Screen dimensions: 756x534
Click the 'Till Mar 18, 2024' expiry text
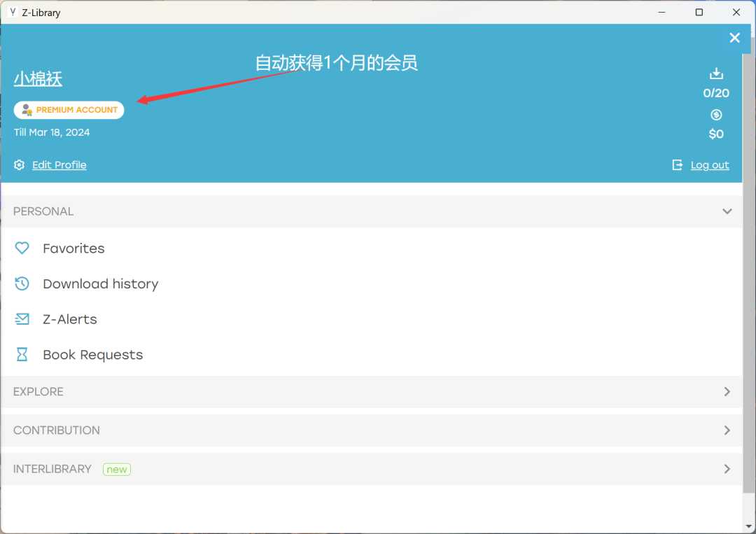pos(52,132)
